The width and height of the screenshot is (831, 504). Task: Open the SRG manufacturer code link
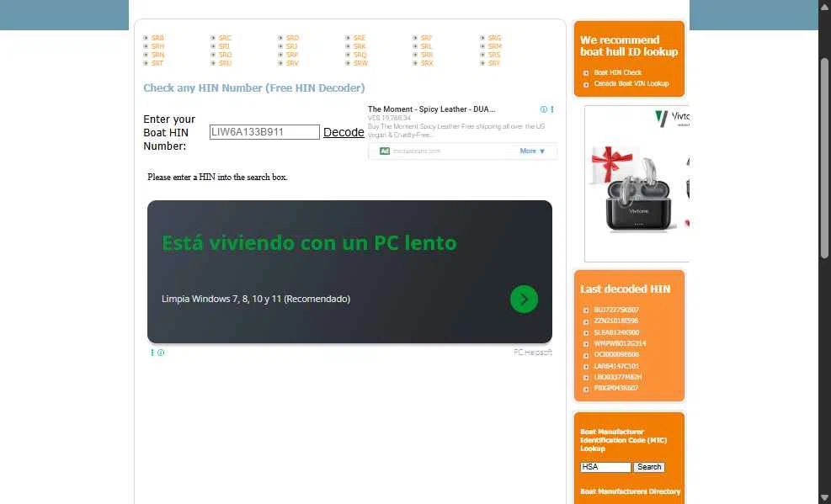494,38
